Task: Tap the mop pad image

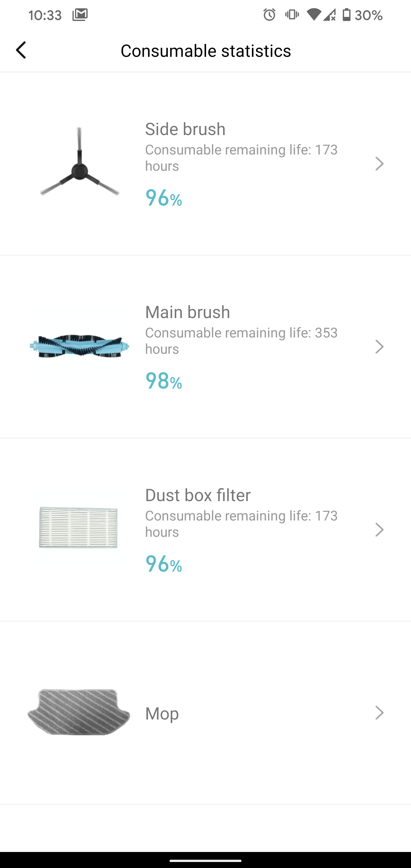Action: (79, 712)
